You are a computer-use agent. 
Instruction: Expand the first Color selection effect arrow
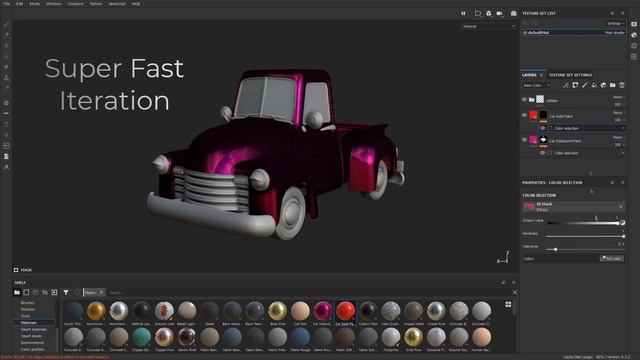(x=623, y=129)
